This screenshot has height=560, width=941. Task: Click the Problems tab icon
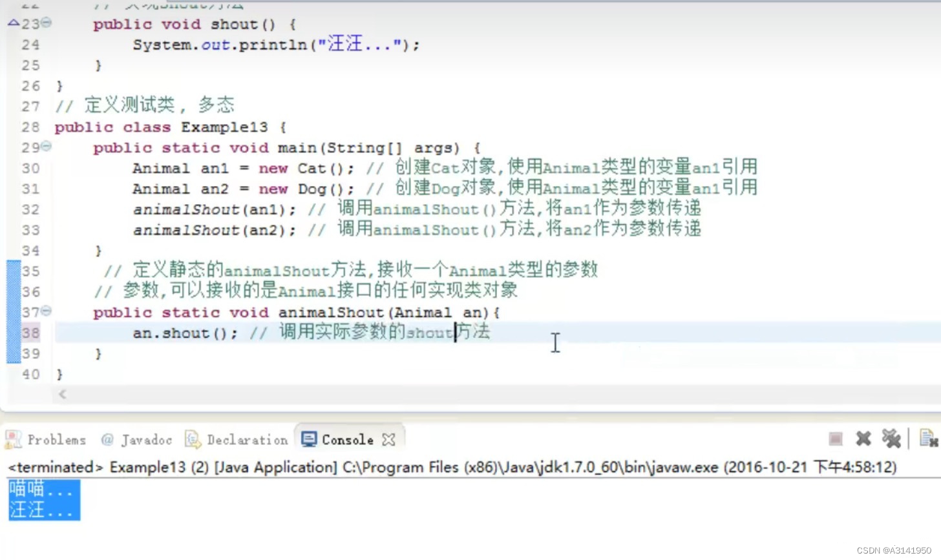pos(13,440)
